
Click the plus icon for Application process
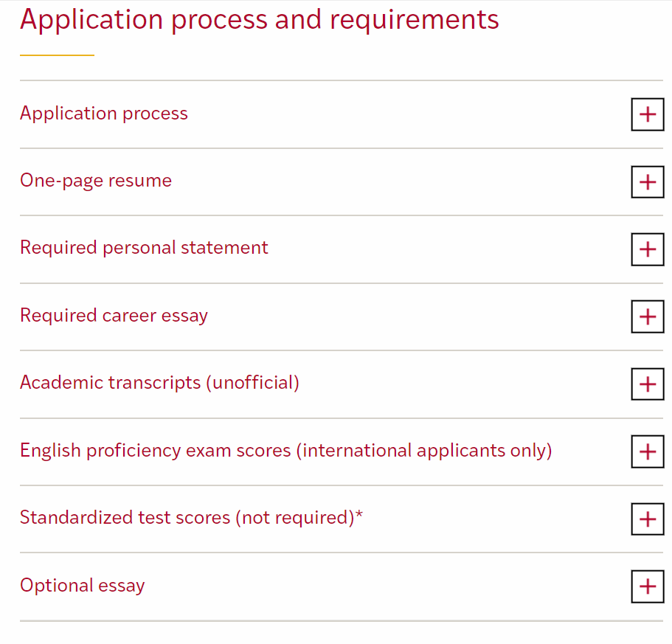click(647, 114)
